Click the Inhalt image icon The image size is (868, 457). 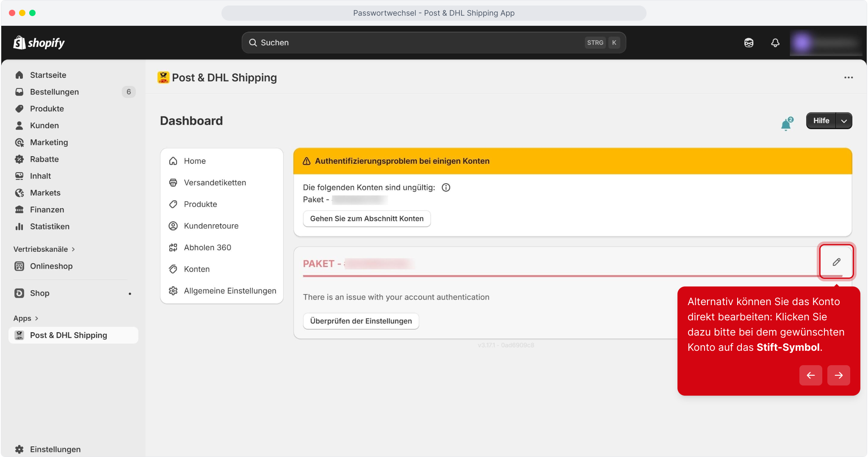pos(19,176)
